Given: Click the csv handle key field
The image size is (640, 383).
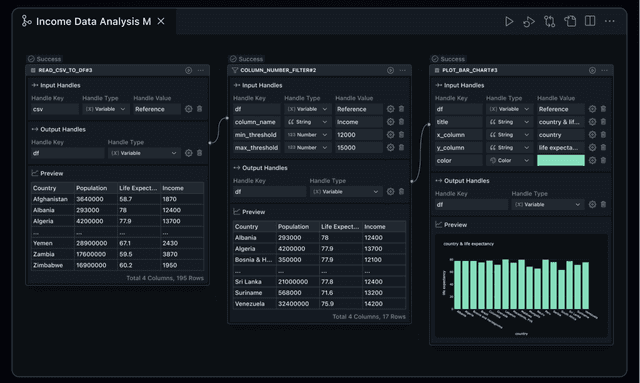Looking at the screenshot, I should click(x=55, y=109).
